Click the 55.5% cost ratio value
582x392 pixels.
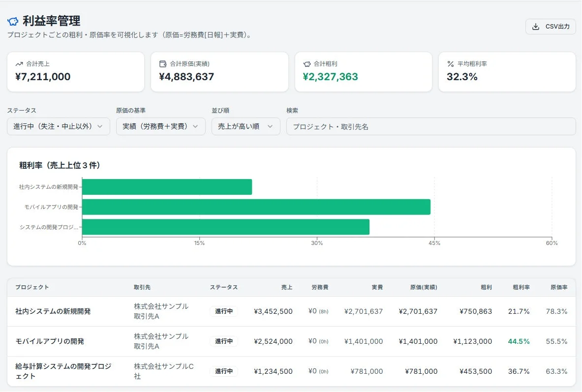556,341
